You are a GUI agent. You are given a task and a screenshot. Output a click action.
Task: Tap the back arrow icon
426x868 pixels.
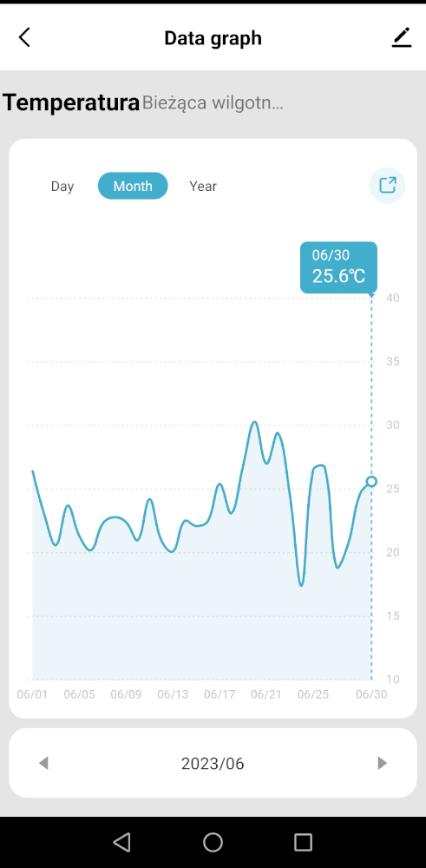24,37
